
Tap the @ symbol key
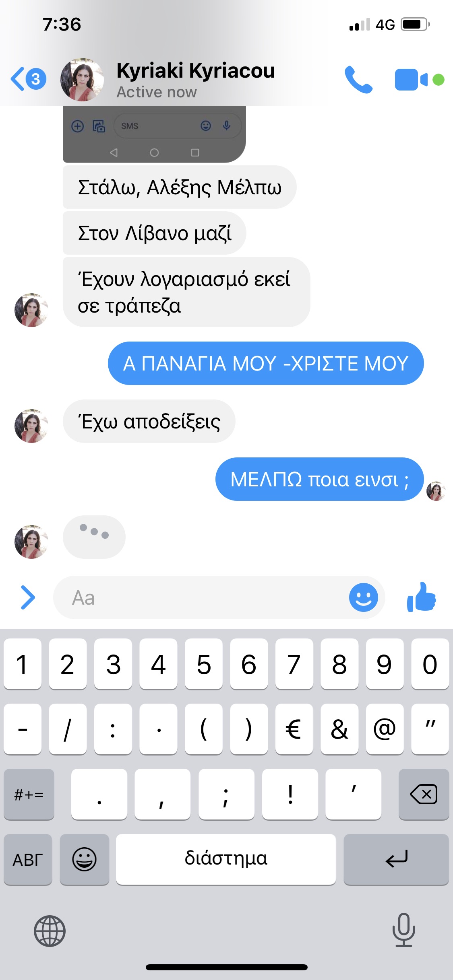[385, 729]
